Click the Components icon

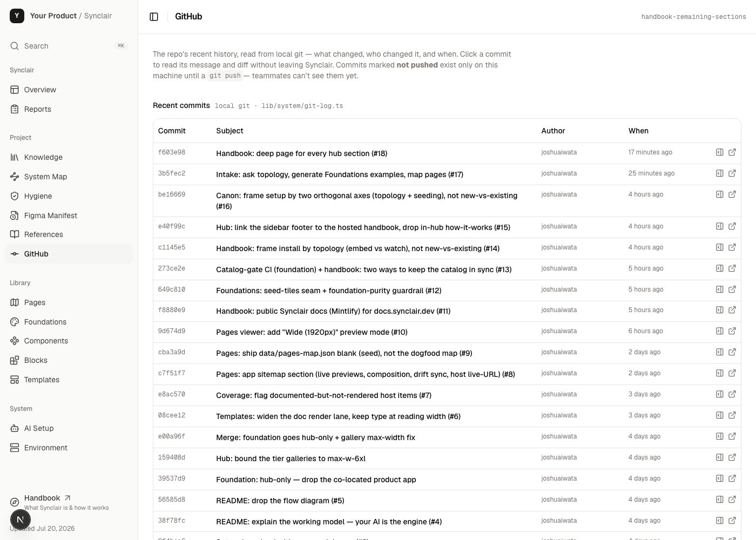[15, 341]
